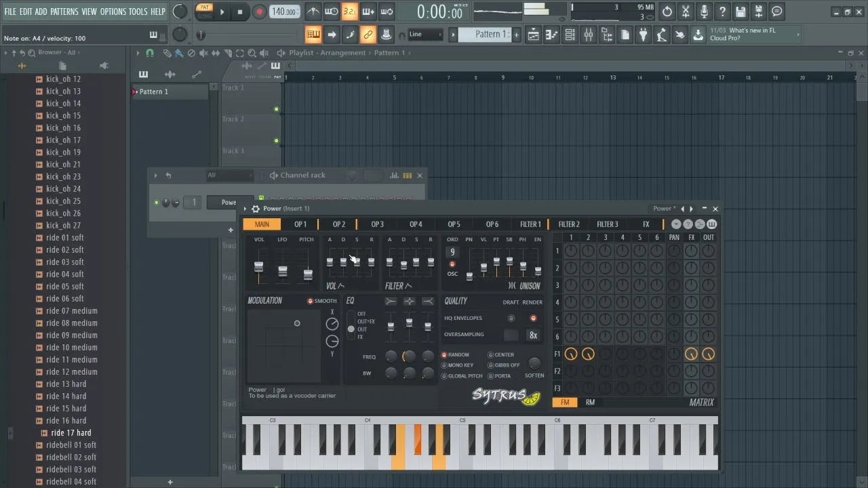Viewport: 868px width, 488px height.
Task: Add a channel with Channel rack plus
Action: 231,230
